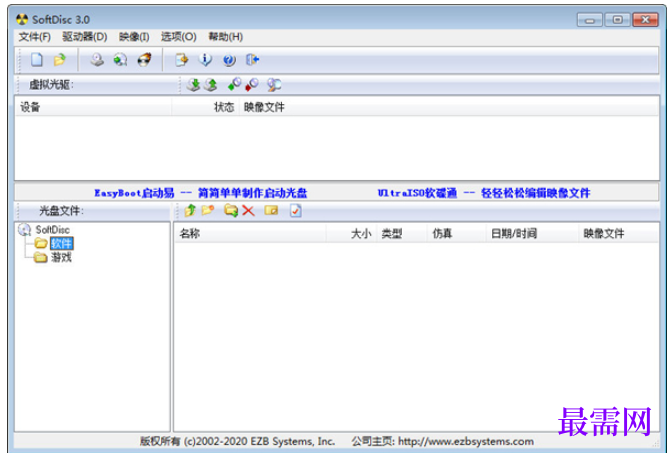Click the drive with green up arrow icon
The image size is (670, 453).
click(210, 85)
